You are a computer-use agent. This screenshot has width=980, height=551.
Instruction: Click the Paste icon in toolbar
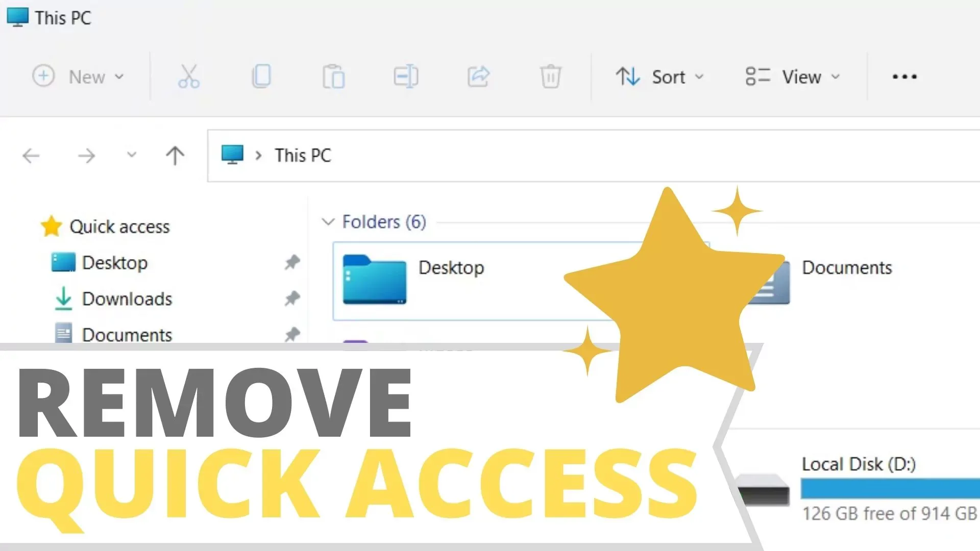(x=334, y=76)
